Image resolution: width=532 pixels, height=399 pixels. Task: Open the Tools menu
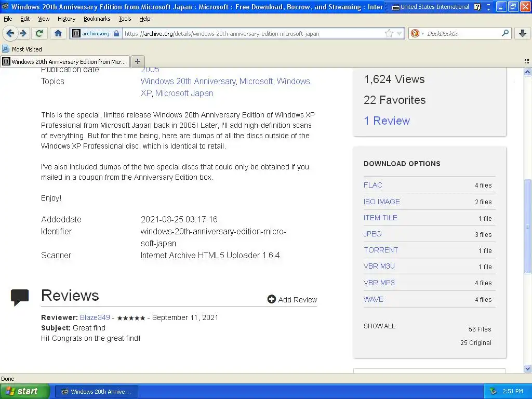point(125,19)
